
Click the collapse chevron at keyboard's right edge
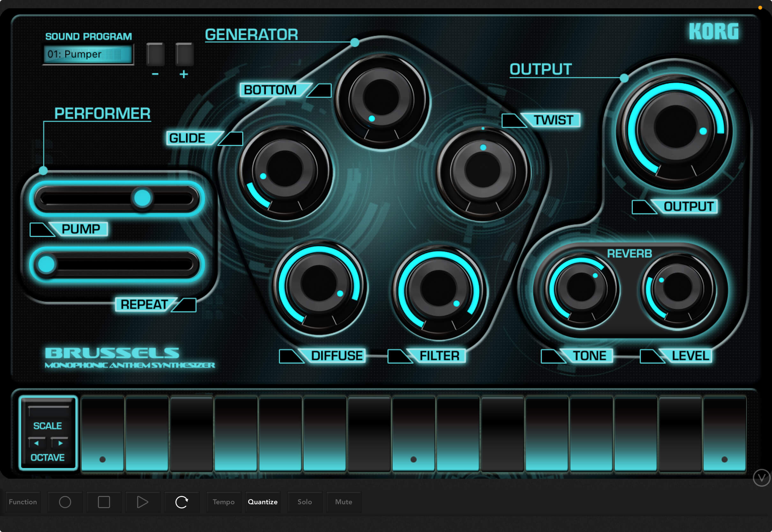pyautogui.click(x=762, y=478)
